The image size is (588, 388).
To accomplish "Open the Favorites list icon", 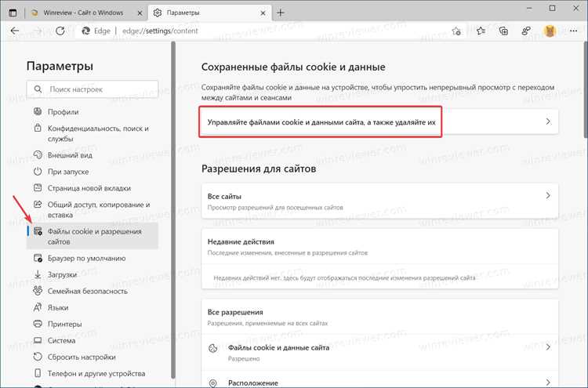I will (481, 31).
